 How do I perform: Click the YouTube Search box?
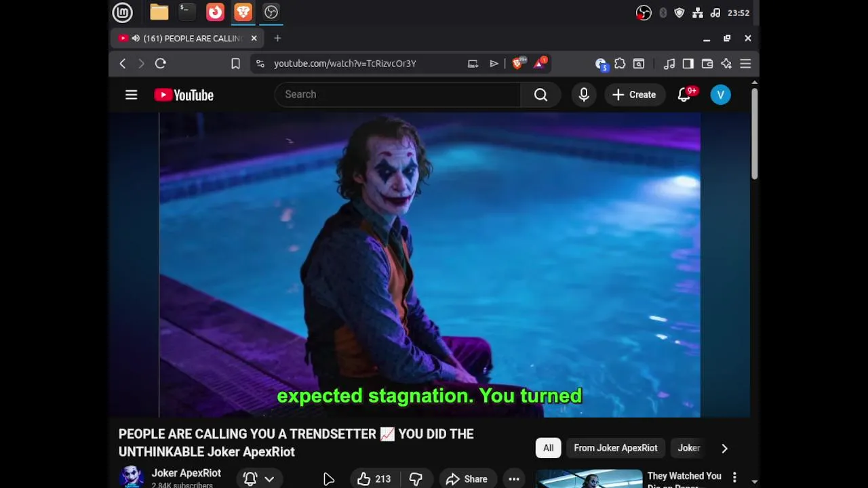(x=397, y=94)
